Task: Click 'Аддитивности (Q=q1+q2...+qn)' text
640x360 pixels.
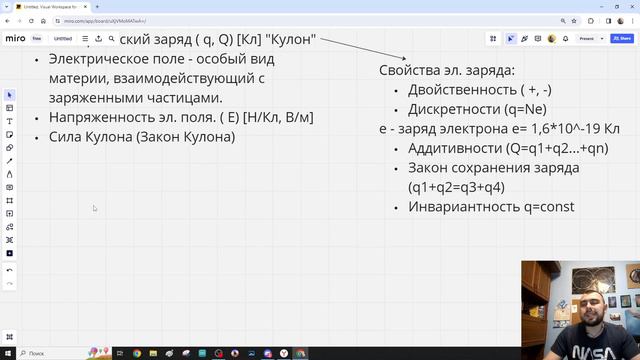Action: (x=508, y=148)
